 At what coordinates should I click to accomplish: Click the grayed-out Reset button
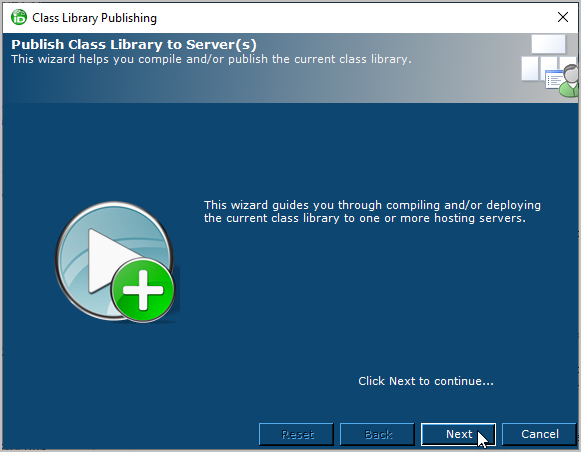point(296,434)
